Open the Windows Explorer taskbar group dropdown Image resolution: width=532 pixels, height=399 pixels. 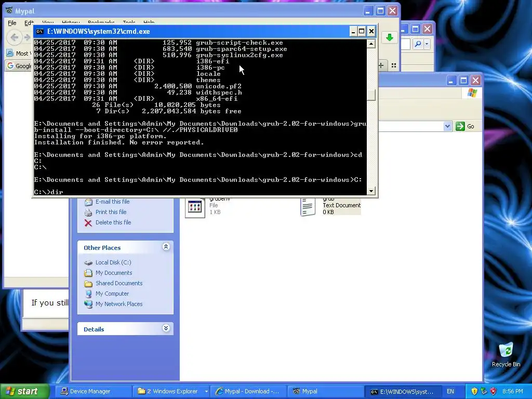[206, 391]
